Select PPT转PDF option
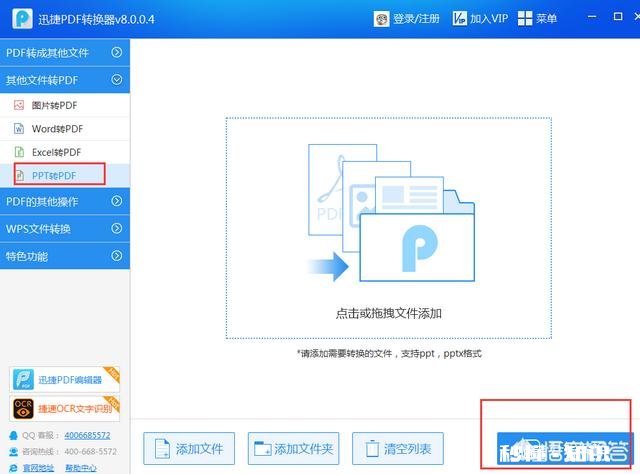This screenshot has height=474, width=640. pyautogui.click(x=65, y=176)
